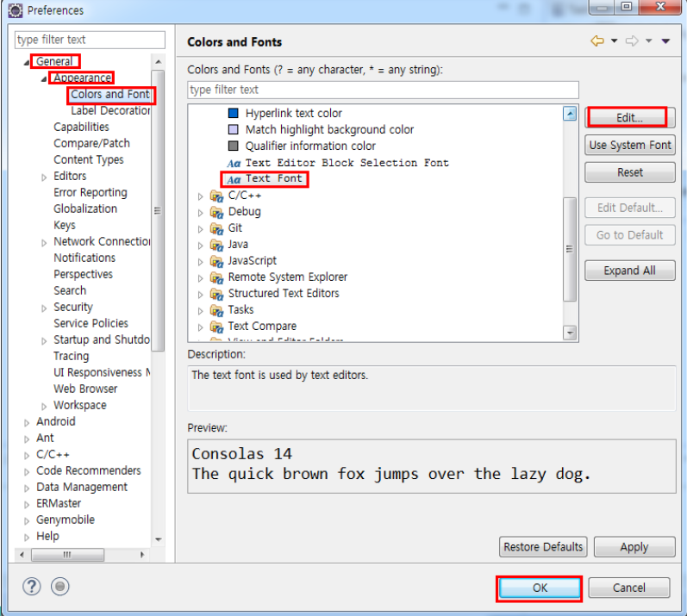
Task: Select the Hyperlink text color swatch
Action: click(x=233, y=114)
